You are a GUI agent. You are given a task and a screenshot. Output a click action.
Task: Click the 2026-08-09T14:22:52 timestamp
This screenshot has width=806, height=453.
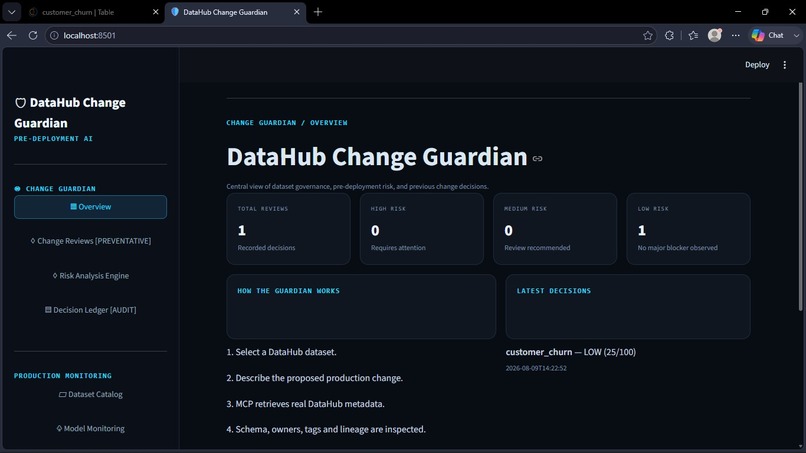tap(536, 368)
